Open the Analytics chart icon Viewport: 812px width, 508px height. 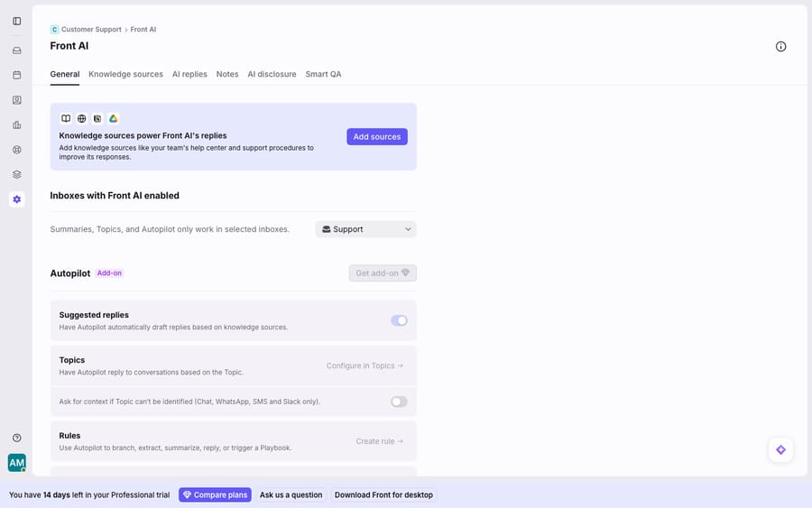[x=16, y=125]
